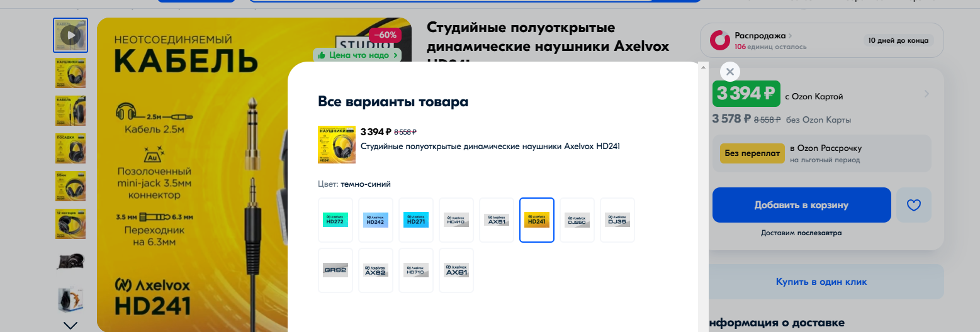
Task: Select the highlighted HD241 variant tile
Action: click(537, 220)
